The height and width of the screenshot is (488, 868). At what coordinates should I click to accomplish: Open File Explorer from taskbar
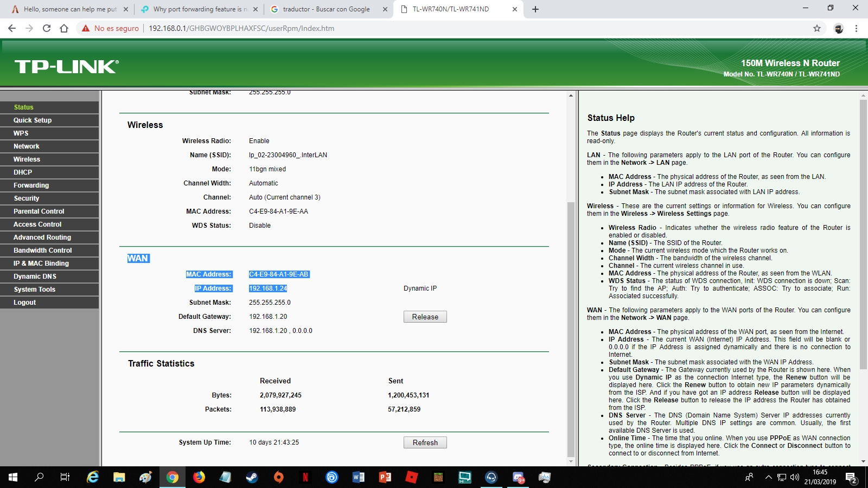tap(119, 477)
